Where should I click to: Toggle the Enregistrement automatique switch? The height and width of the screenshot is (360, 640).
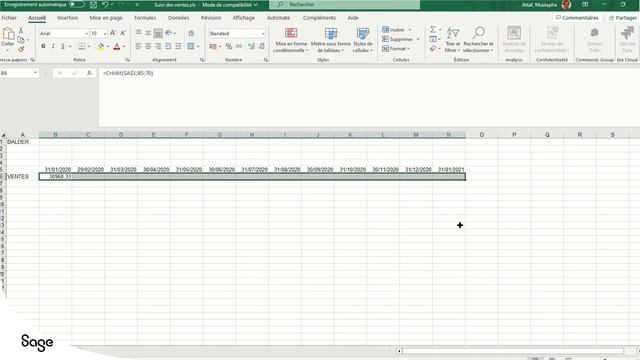76,4
